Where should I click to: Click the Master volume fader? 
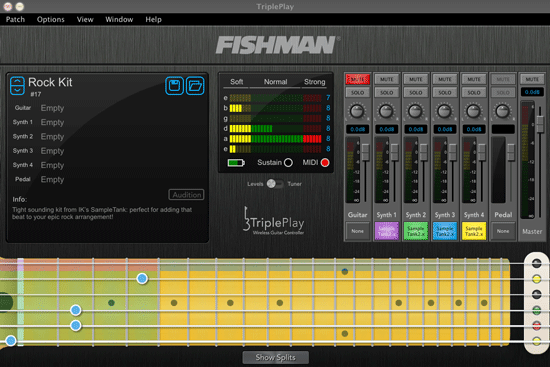click(x=540, y=121)
